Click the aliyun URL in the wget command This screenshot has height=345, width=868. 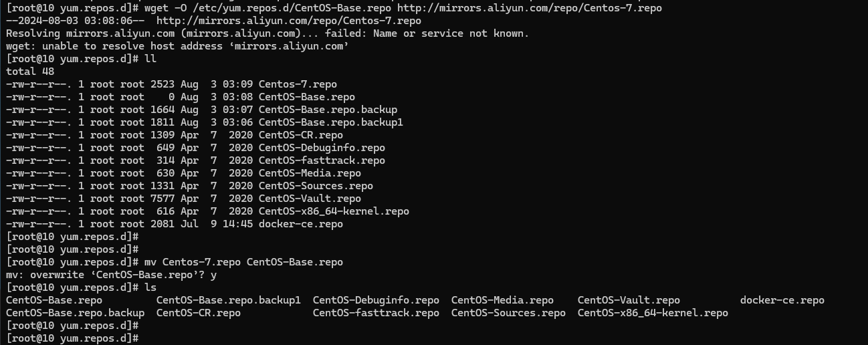[x=530, y=8]
